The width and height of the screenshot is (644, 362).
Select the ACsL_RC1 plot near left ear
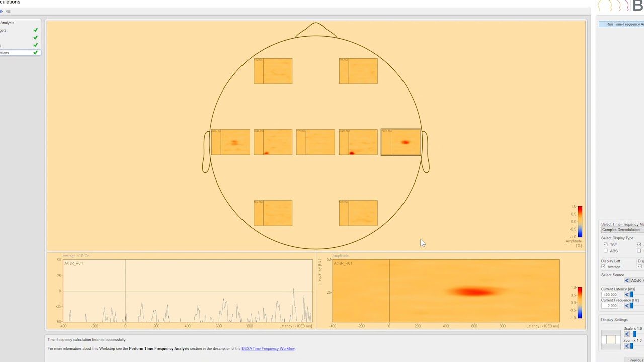(230, 142)
